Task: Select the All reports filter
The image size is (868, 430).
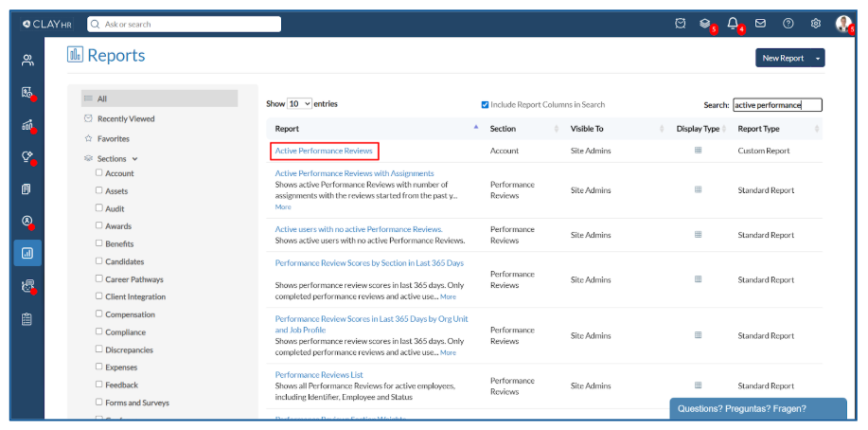Action: click(159, 99)
